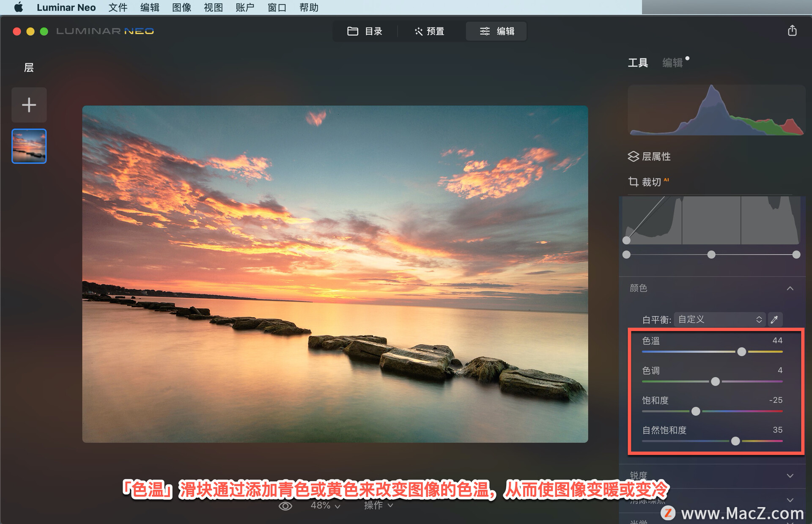Switch to the 工具 tools panel tab
Viewport: 812px width, 524px height.
pyautogui.click(x=637, y=63)
